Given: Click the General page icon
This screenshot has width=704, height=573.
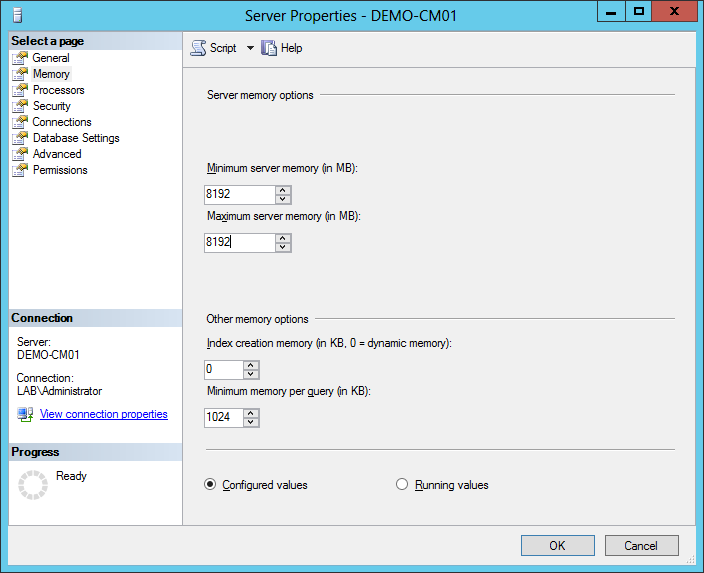Looking at the screenshot, I should pos(20,58).
